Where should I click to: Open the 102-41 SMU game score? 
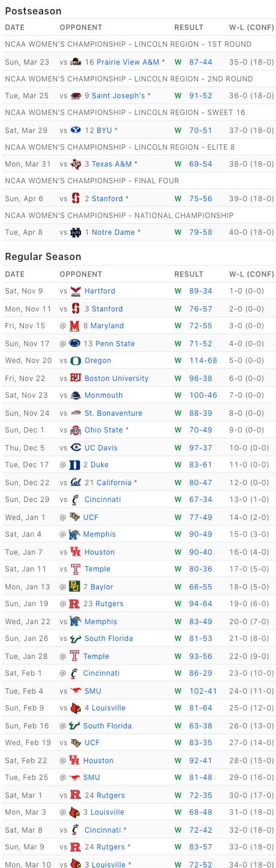tap(203, 691)
